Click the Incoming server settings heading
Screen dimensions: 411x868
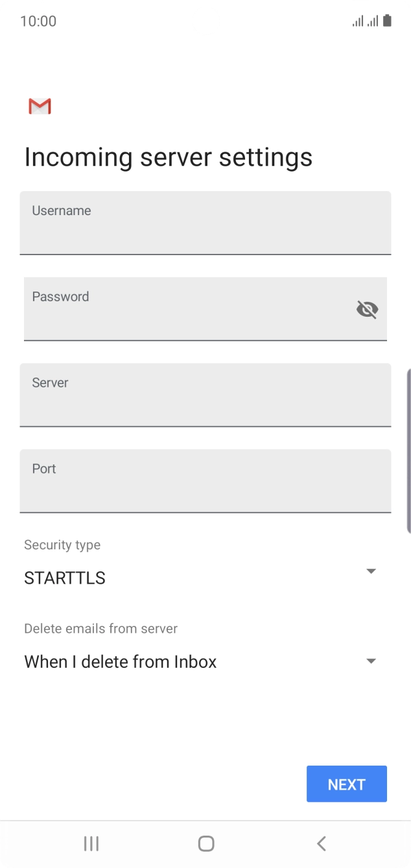tap(169, 157)
